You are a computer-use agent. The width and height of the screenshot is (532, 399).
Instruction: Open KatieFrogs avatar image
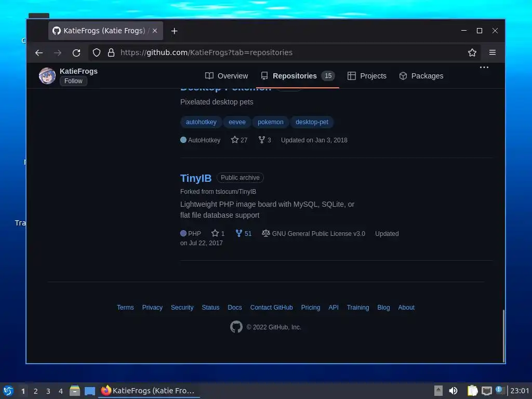[x=47, y=76]
